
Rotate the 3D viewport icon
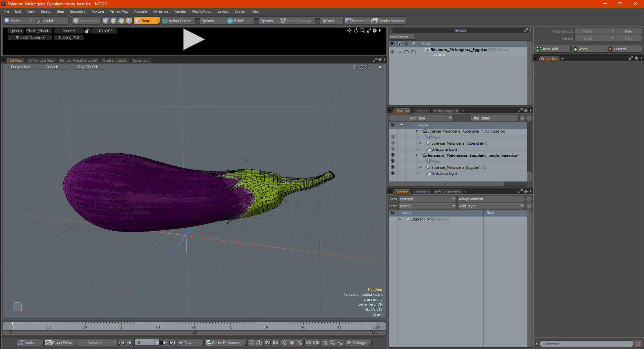362,67
